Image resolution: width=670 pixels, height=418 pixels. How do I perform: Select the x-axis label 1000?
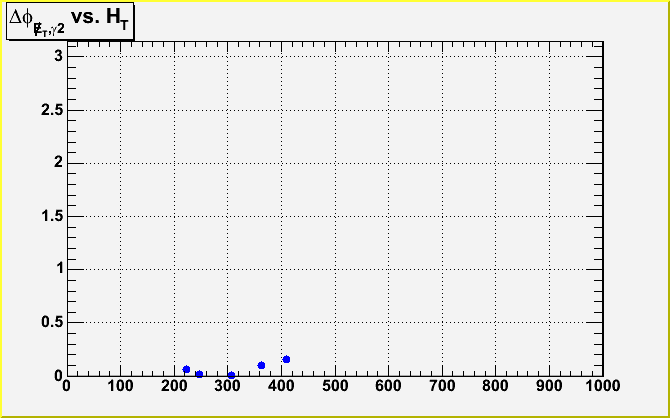click(x=600, y=385)
